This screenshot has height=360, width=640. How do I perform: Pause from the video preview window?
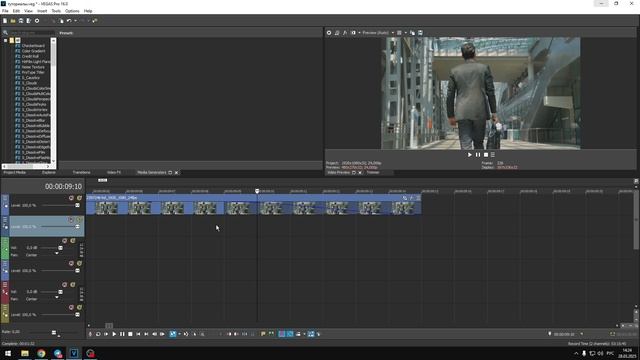(x=478, y=155)
